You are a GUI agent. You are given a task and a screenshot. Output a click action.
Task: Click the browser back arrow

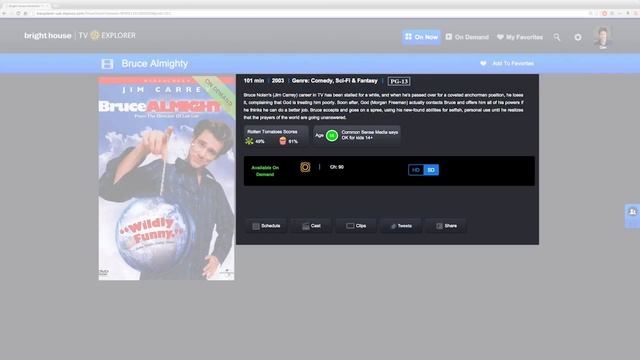4,13
